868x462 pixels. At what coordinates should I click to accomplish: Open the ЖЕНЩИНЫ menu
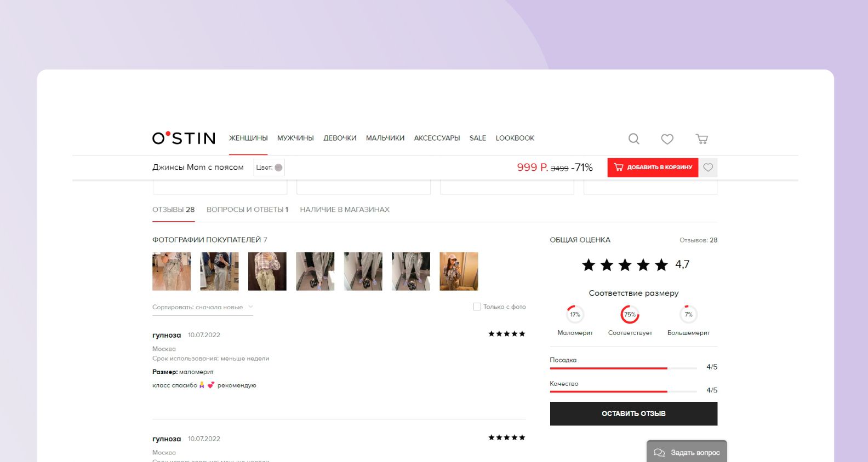pos(248,138)
